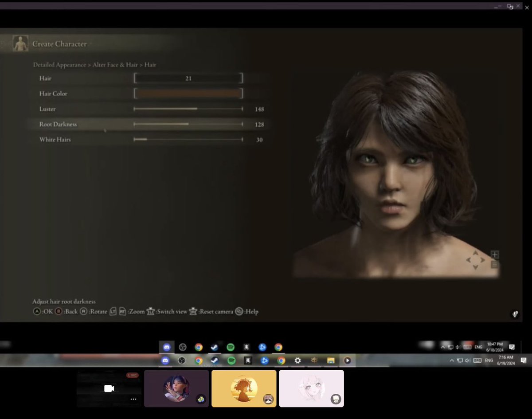Adjust the Luster slider
This screenshot has width=532, height=419.
(188, 109)
